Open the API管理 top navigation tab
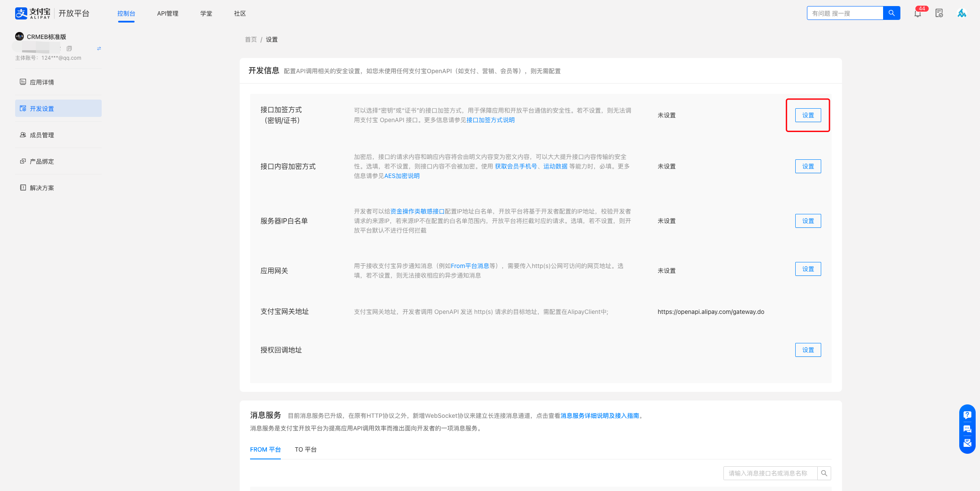Image resolution: width=980 pixels, height=491 pixels. 167,13
